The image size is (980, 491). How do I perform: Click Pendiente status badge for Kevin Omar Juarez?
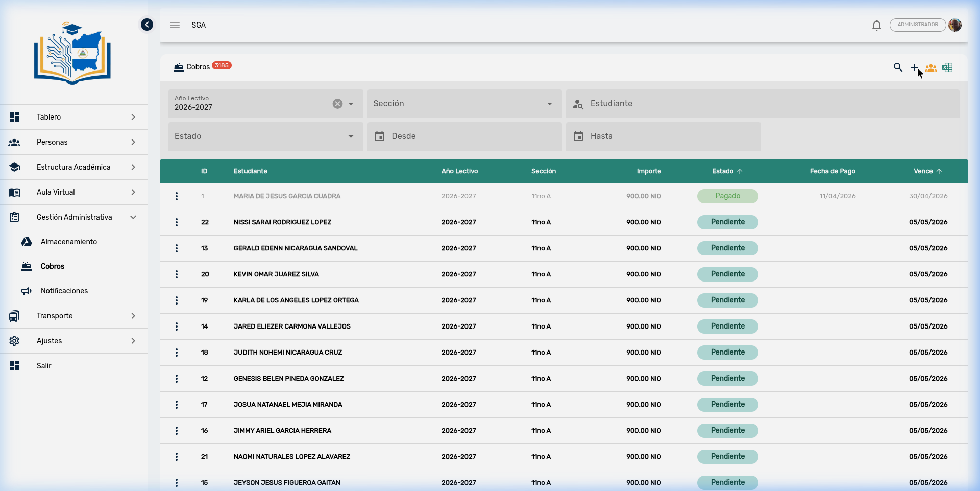pos(727,274)
